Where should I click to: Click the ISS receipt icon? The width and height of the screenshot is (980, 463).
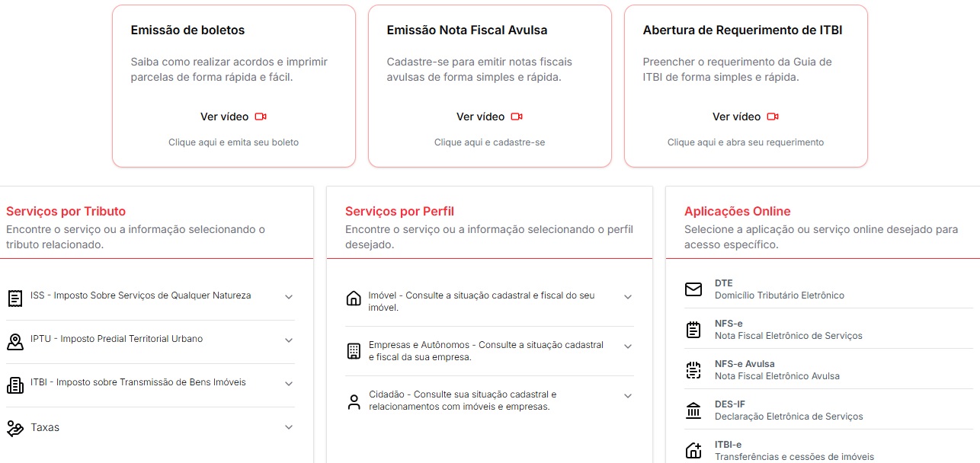[15, 298]
